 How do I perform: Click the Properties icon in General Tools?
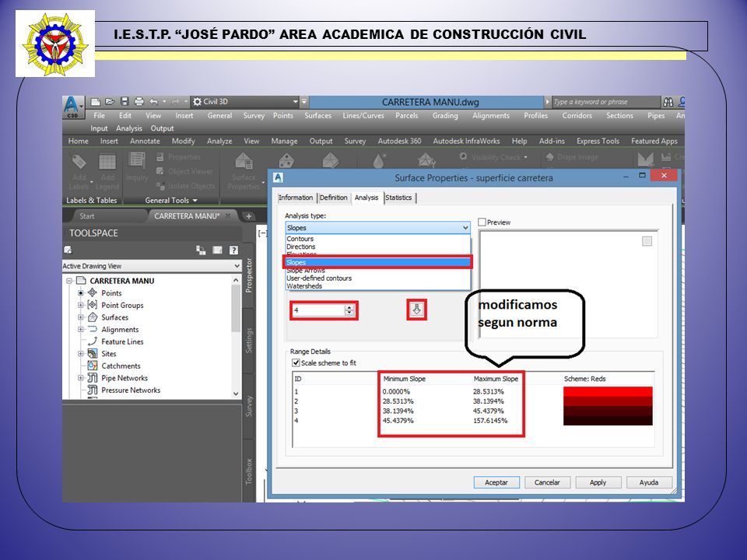[160, 157]
